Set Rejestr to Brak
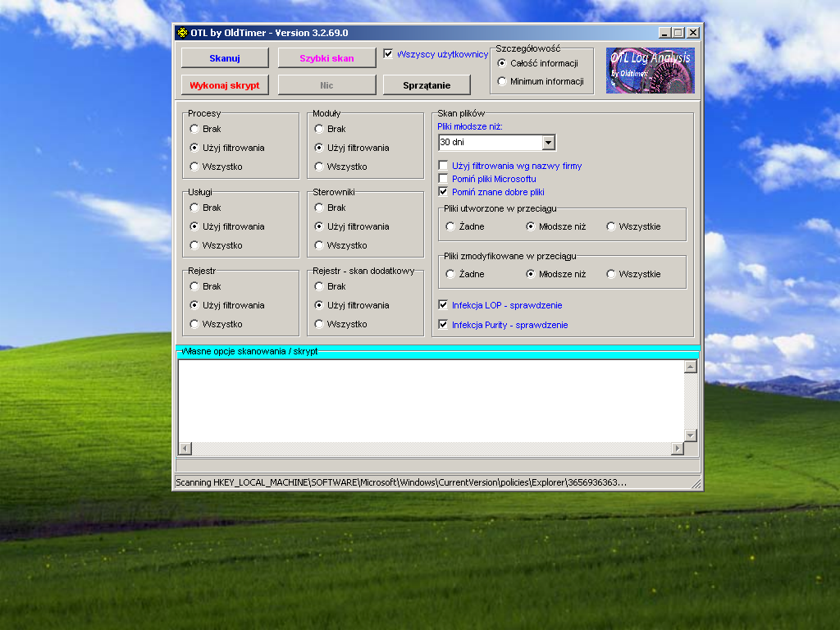 pyautogui.click(x=194, y=286)
